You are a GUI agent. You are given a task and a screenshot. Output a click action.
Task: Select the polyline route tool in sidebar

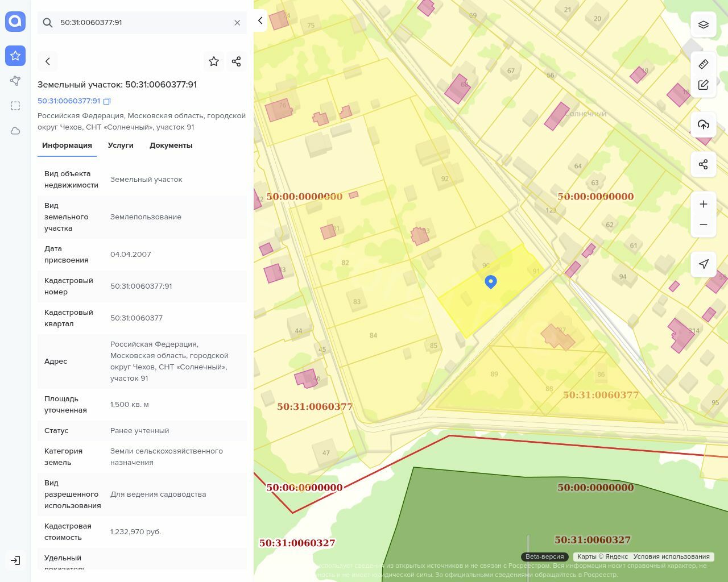pos(15,81)
